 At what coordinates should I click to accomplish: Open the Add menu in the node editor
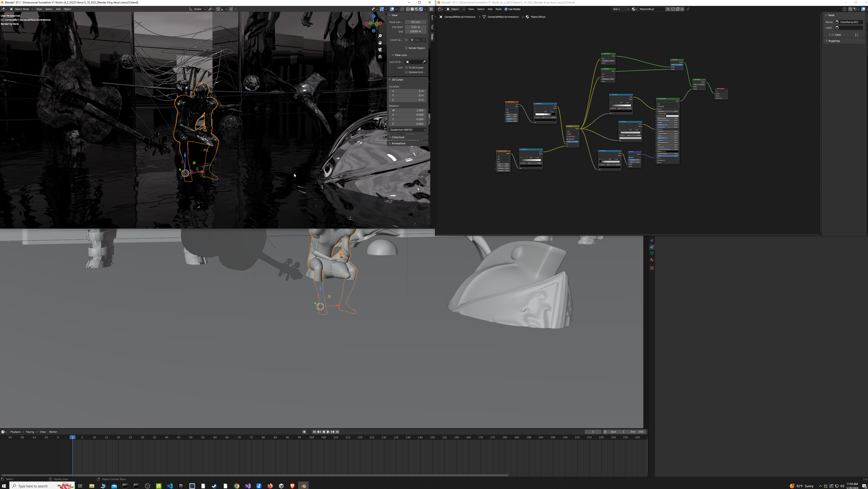[x=490, y=9]
